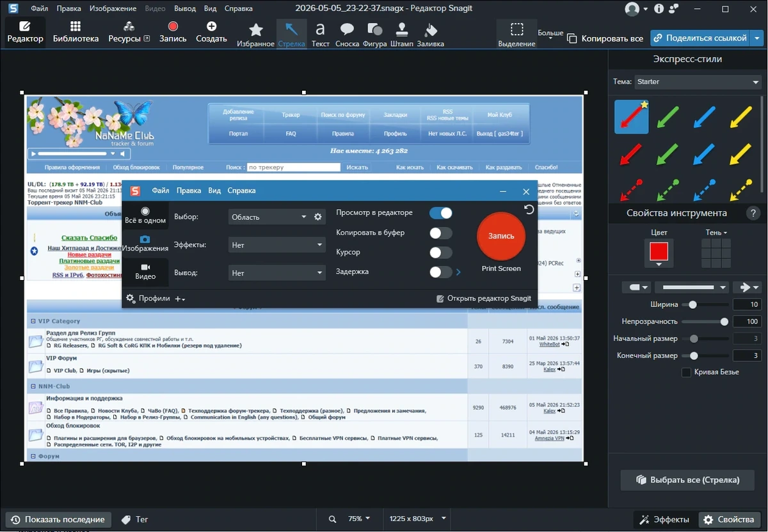This screenshot has width=768, height=532.
Task: Select the Video (Видео) capture tab
Action: (145, 272)
